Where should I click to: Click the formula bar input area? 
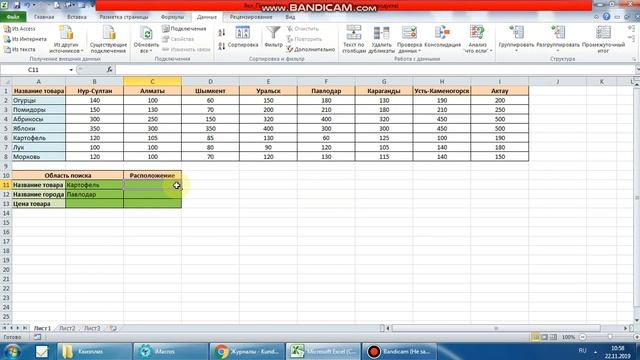[375, 70]
